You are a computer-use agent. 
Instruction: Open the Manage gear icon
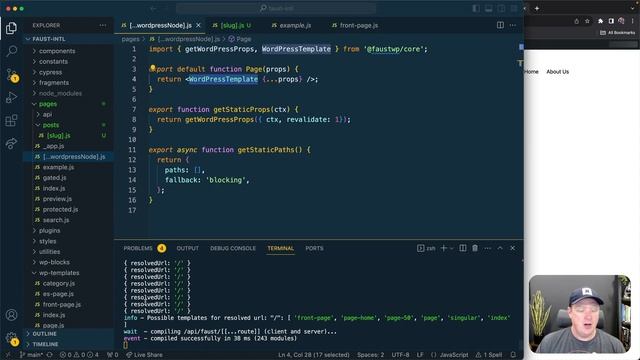click(11, 338)
